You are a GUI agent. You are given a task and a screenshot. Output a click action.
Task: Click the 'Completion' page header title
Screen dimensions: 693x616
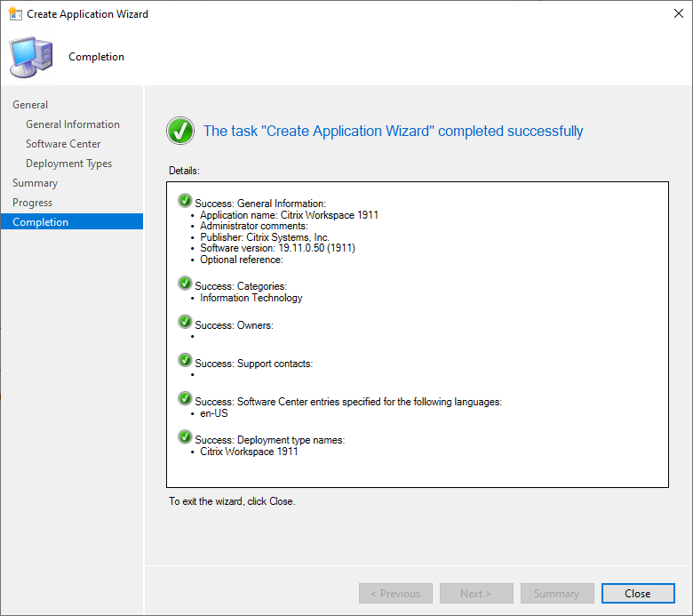[96, 57]
